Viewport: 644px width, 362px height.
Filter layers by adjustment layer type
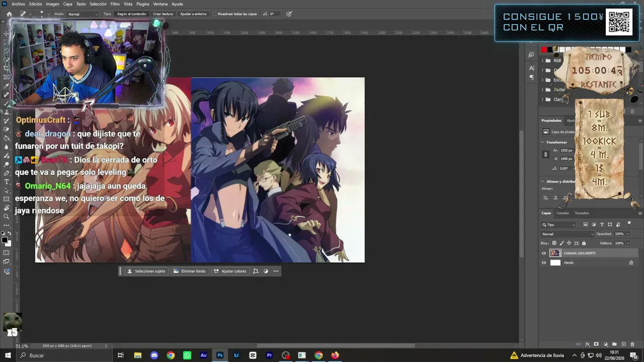594,225
